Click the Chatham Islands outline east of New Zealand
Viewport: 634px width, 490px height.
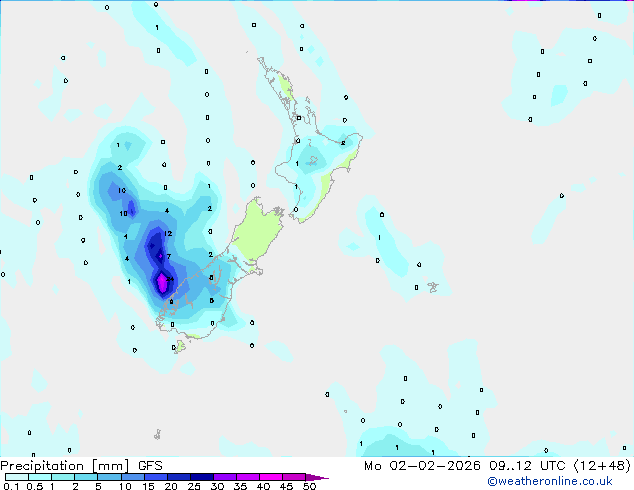pos(433,287)
